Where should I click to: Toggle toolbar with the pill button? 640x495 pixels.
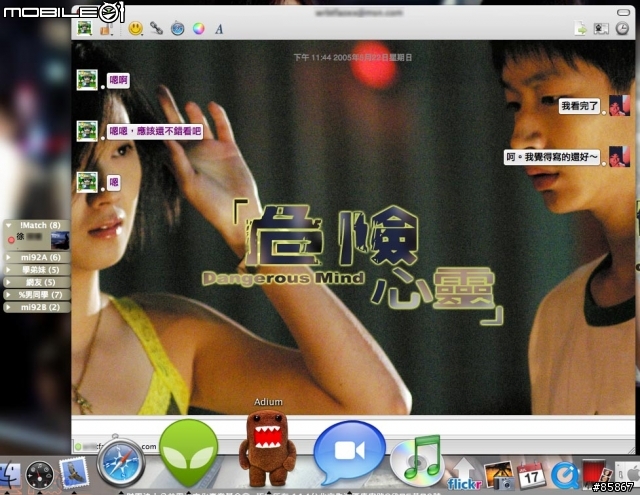pyautogui.click(x=623, y=13)
